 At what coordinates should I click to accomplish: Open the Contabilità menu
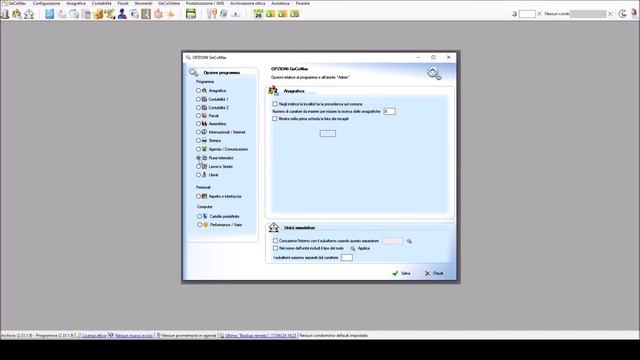coord(101,3)
